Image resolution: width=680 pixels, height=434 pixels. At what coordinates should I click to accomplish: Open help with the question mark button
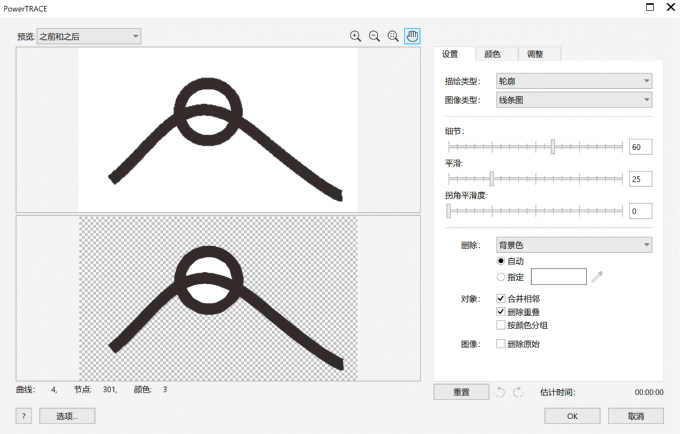point(23,415)
